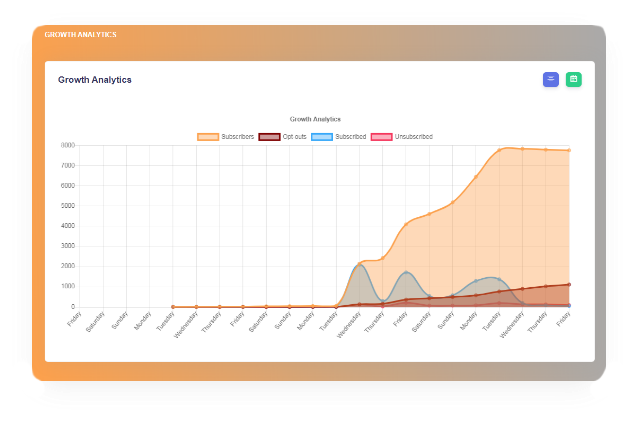The image size is (635, 422).
Task: Click the Subscribed peak near 2000 on Wednesday
Action: 360,264
